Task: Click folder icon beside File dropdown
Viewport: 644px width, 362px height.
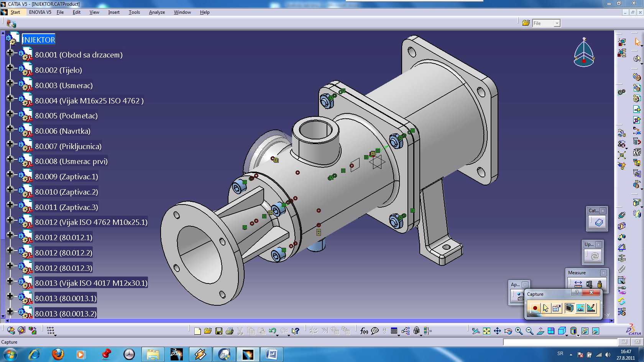Action: [x=526, y=23]
